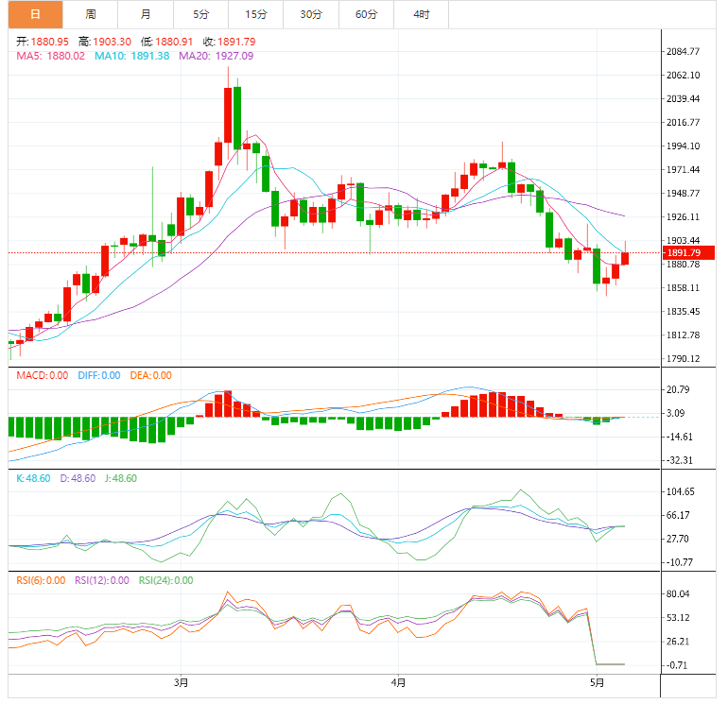This screenshot has width=728, height=704.
Task: Click the RSI(12) indicator label
Action: [101, 580]
